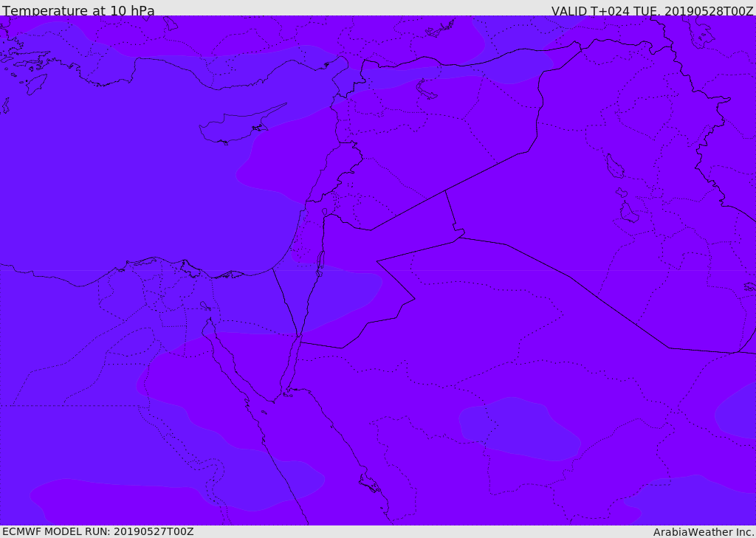
Task: Click the 'Temperature at 10 hPa' title
Action: click(78, 10)
